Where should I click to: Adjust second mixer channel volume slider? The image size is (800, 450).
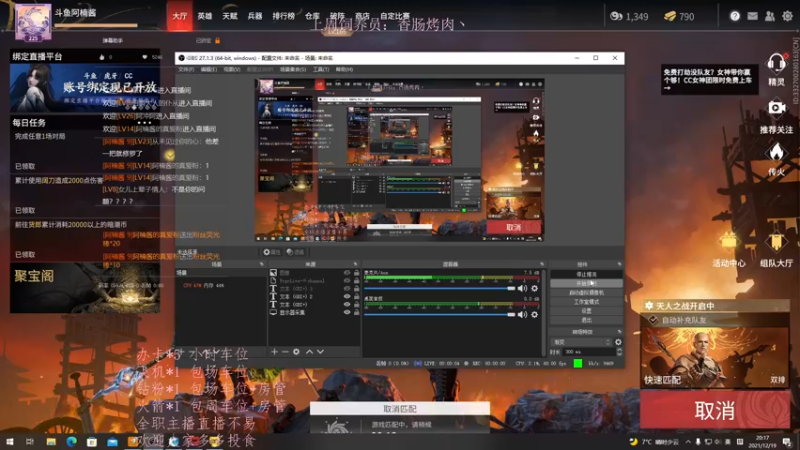pos(440,314)
